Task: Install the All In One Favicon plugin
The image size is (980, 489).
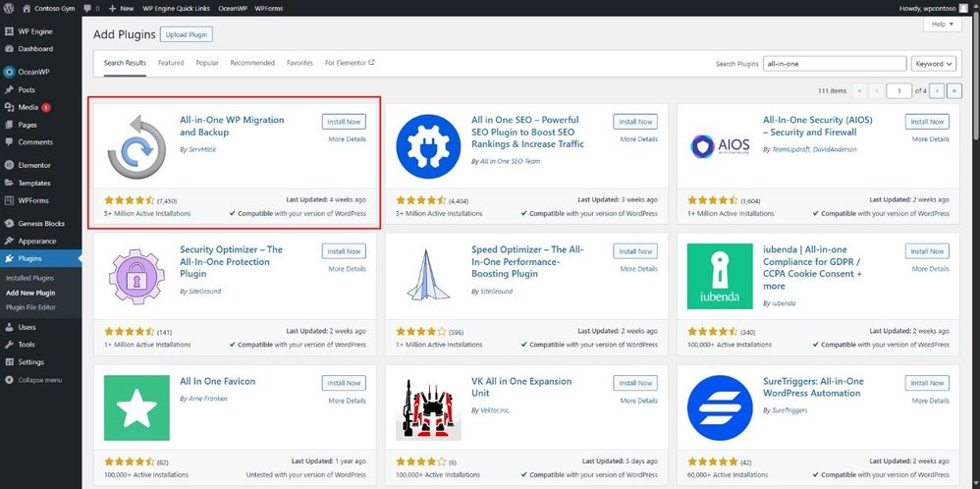Action: coord(344,383)
